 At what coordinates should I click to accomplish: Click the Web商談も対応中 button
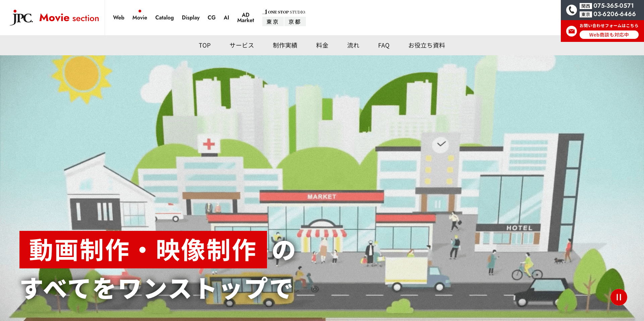[609, 35]
